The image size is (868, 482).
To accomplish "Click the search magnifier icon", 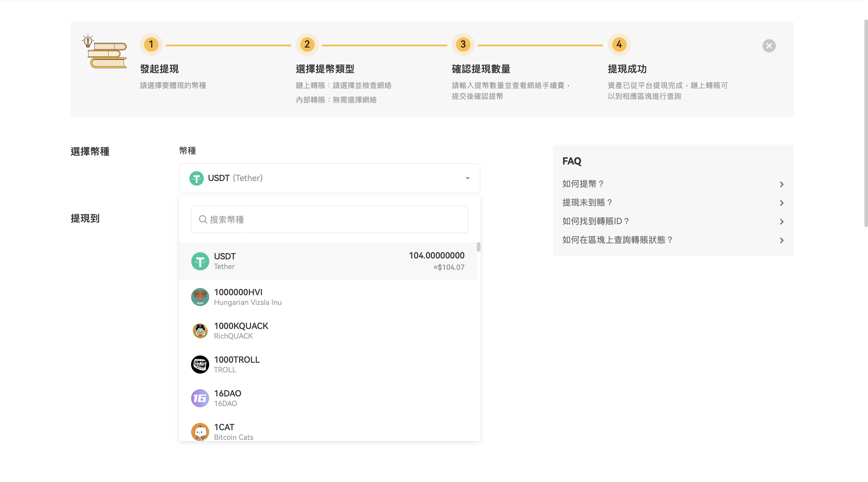I will tap(203, 219).
